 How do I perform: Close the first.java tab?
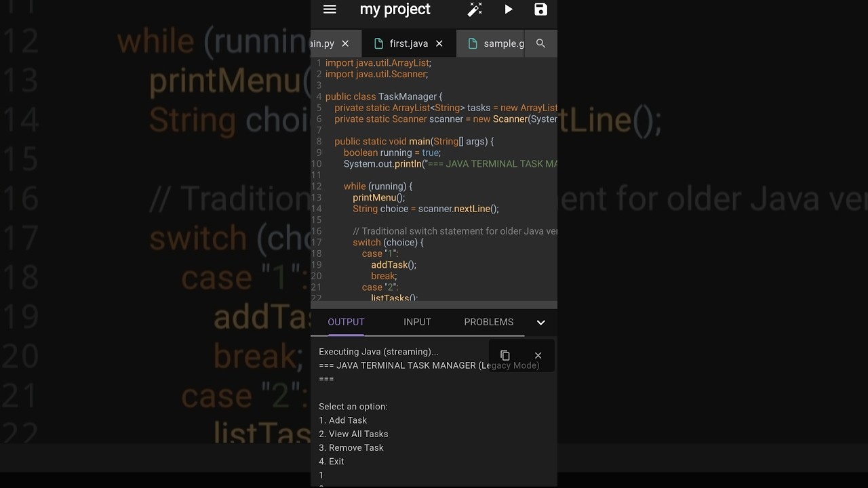tap(438, 43)
